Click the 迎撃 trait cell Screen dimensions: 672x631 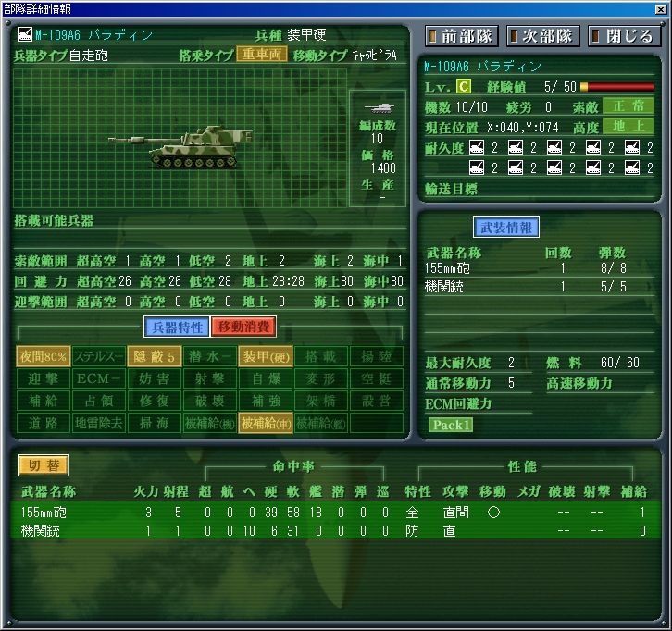(44, 378)
